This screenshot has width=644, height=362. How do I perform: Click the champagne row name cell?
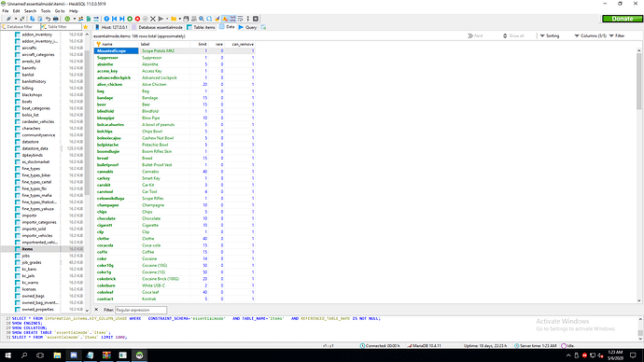point(117,205)
